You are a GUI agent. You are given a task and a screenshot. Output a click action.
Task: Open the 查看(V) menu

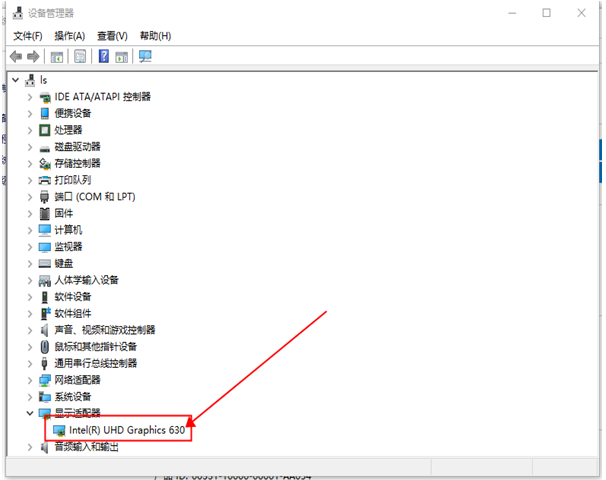112,36
